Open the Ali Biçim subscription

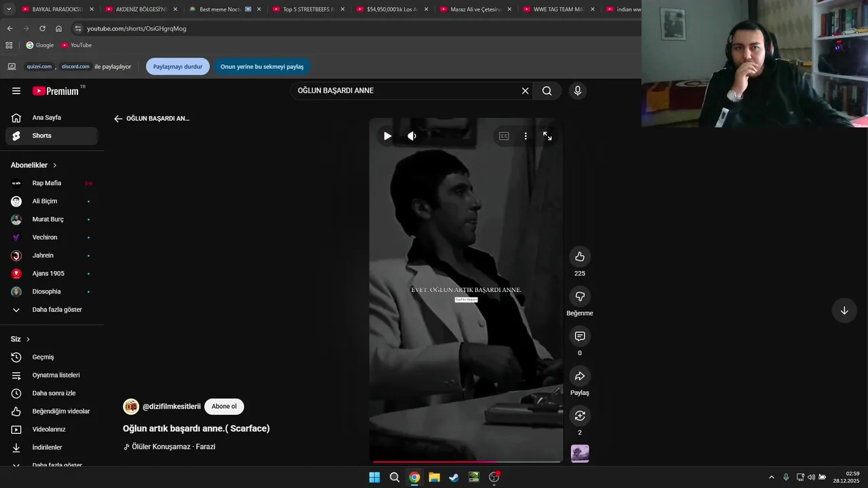pyautogui.click(x=52, y=201)
